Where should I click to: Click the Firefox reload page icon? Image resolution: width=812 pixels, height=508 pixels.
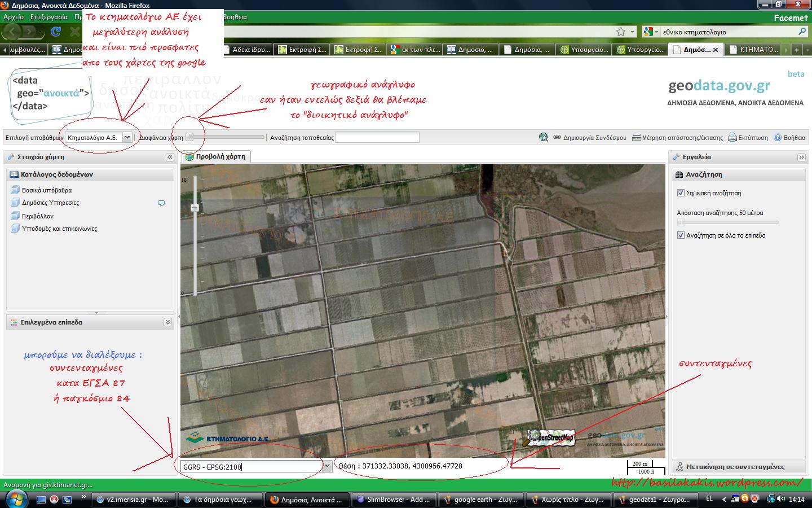click(x=56, y=32)
